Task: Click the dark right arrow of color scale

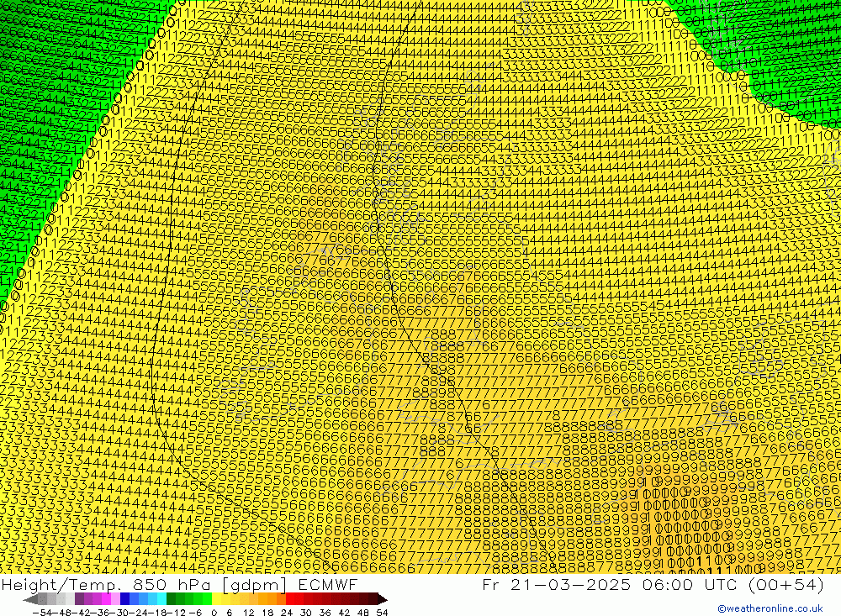Action: [x=383, y=599]
